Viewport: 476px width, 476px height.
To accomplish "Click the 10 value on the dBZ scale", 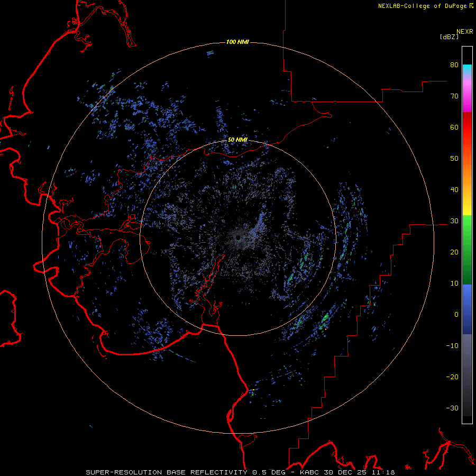I will tap(454, 283).
